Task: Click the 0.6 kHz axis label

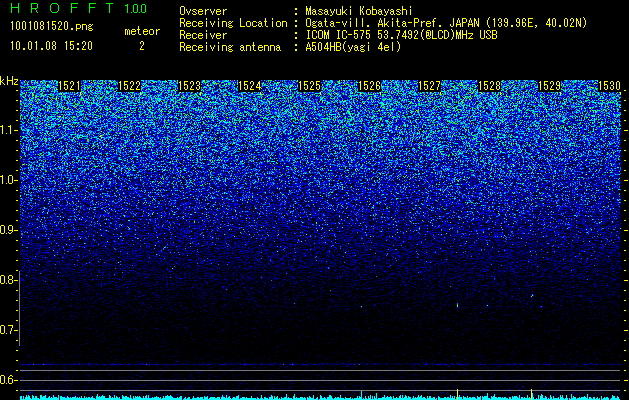Action: point(8,380)
